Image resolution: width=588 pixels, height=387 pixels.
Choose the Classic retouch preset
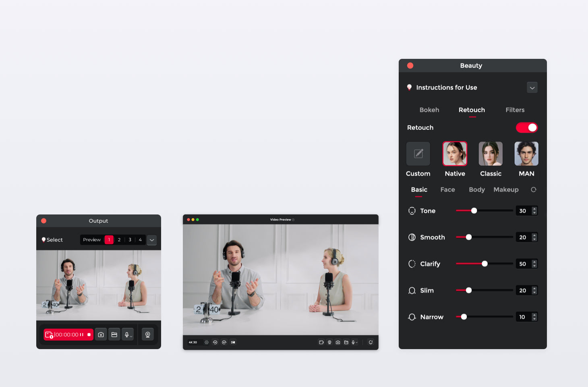[x=491, y=154]
